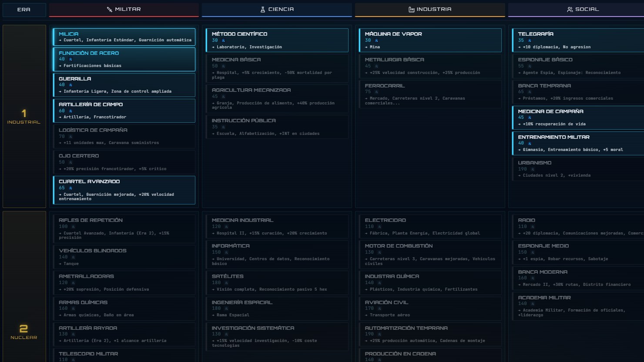Pick the Satélites technology card
This screenshot has height=362, width=644.
click(277, 282)
